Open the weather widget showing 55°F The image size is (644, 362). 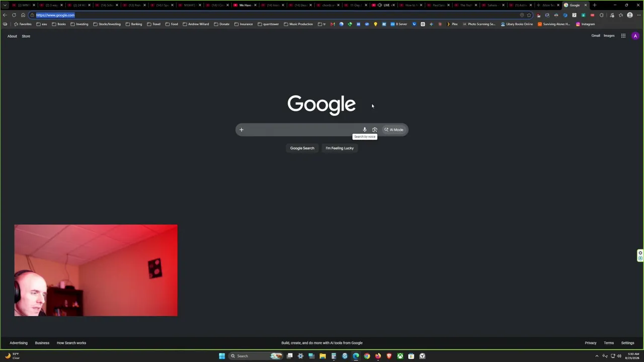pyautogui.click(x=12, y=356)
